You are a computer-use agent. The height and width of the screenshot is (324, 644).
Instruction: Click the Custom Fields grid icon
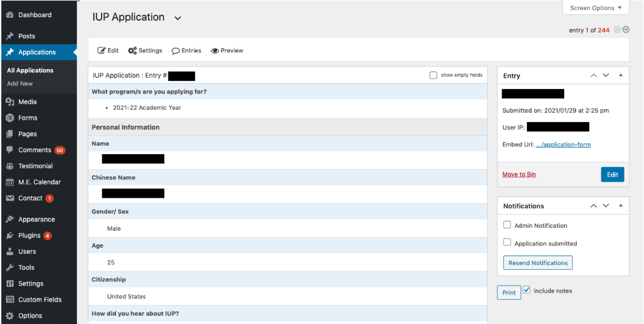click(10, 299)
